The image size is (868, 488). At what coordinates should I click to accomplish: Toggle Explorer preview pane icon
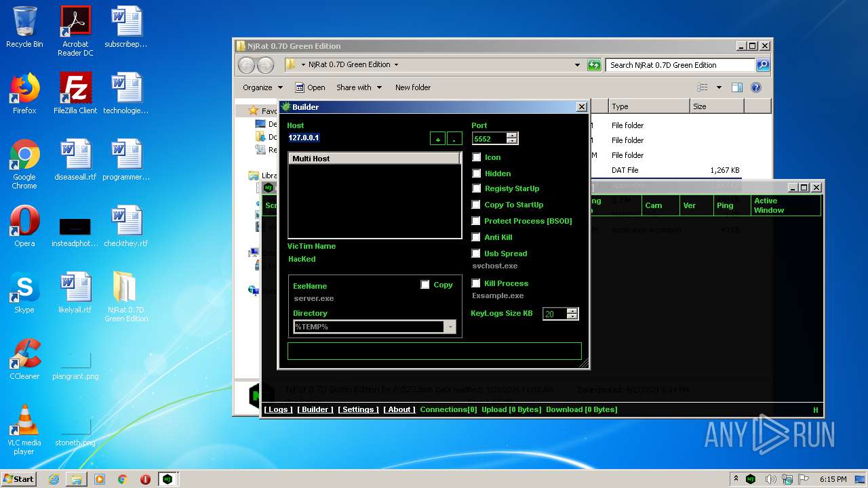pyautogui.click(x=737, y=87)
